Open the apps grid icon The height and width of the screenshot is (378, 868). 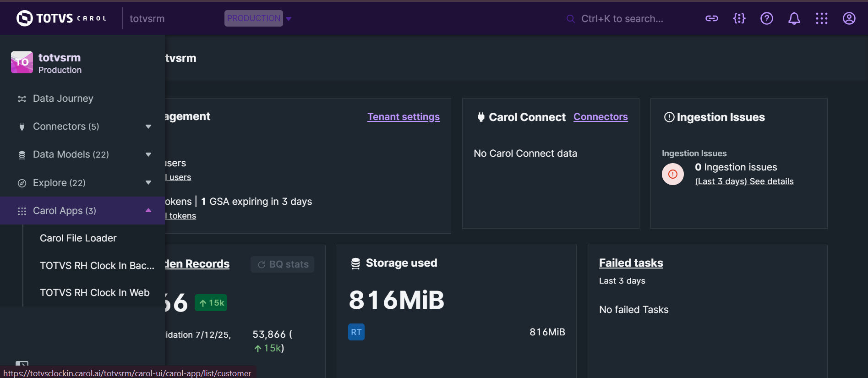pos(821,18)
